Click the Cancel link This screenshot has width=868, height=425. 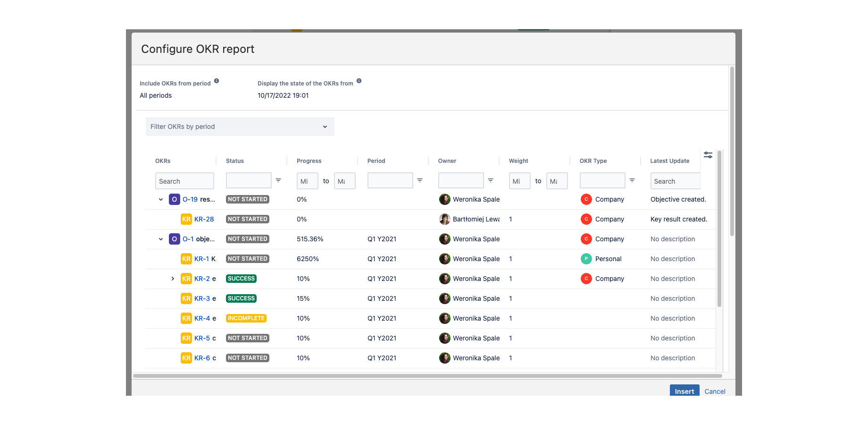(715, 391)
